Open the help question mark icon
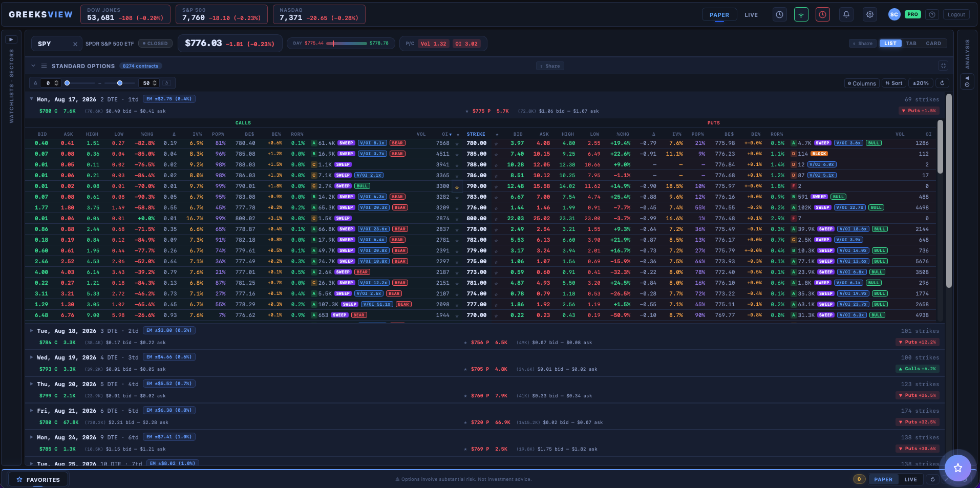980x488 pixels. pyautogui.click(x=932, y=15)
